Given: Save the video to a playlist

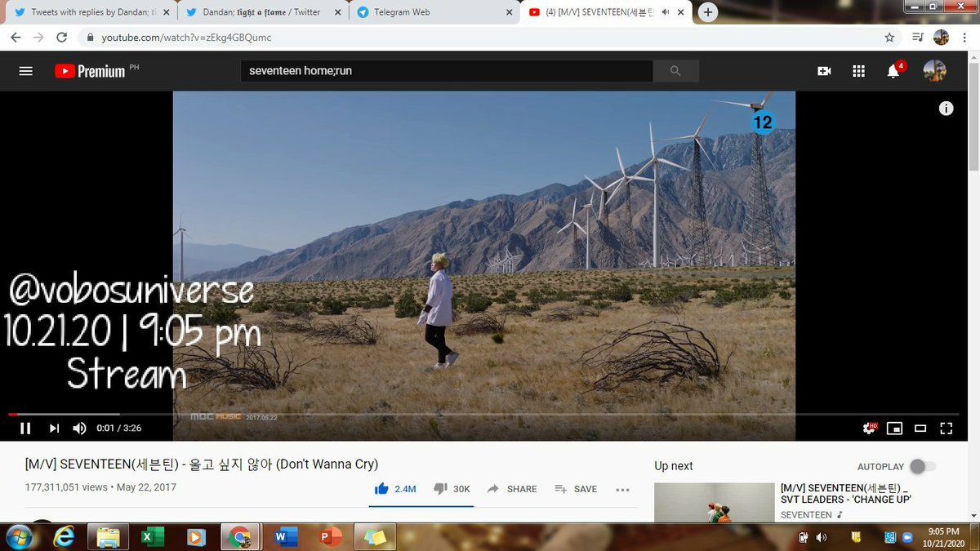Looking at the screenshot, I should click(x=576, y=489).
